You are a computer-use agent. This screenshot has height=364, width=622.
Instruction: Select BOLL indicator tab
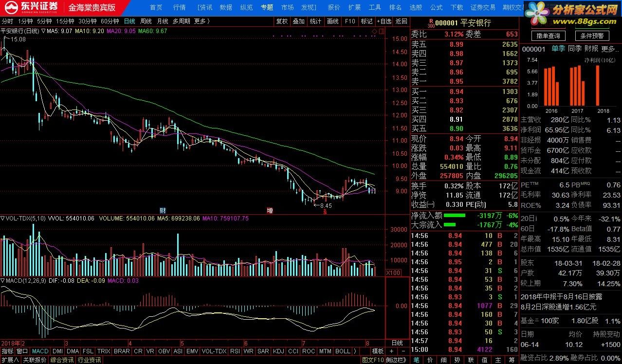coord(343,351)
